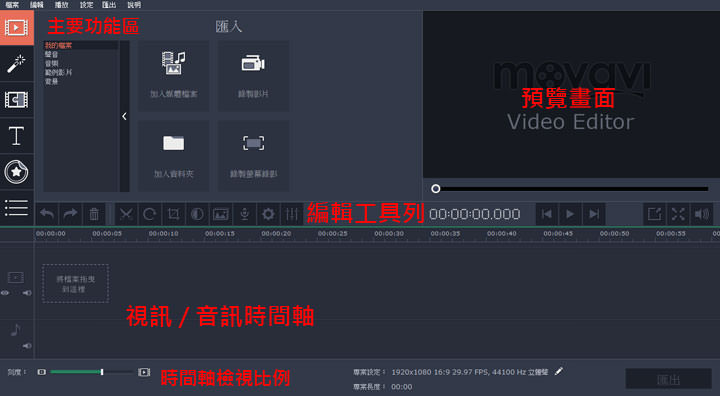Collapse the file list with left chevron
This screenshot has height=396, width=720.
(x=124, y=116)
